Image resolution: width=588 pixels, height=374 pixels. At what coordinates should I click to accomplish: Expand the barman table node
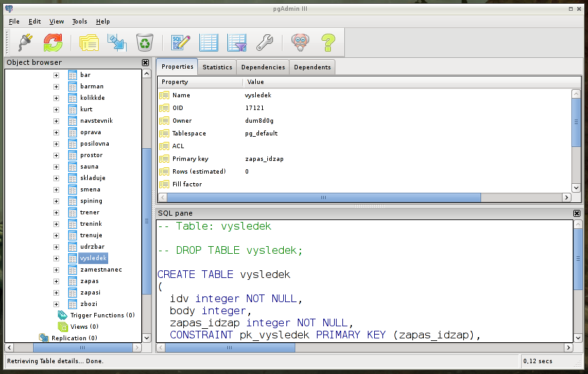click(x=56, y=87)
